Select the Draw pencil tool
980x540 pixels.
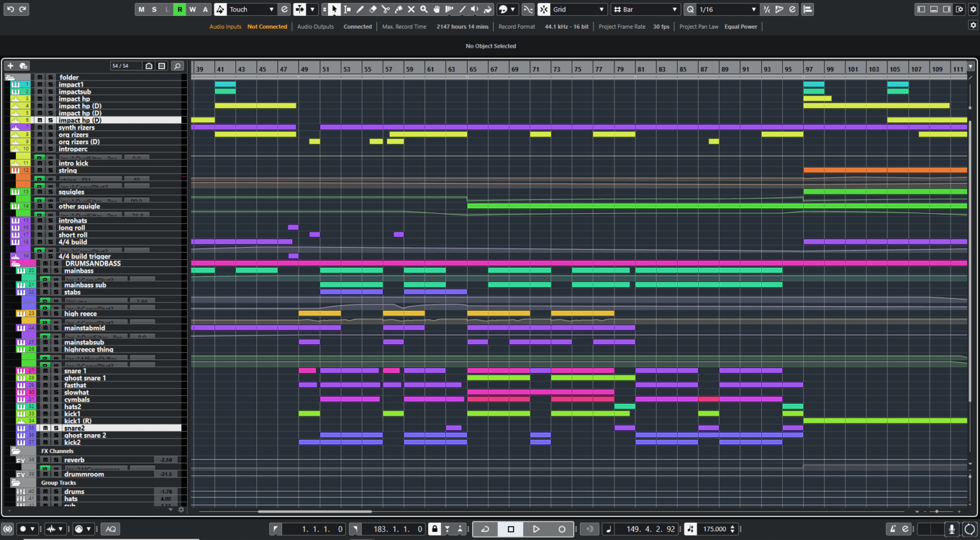pos(360,10)
